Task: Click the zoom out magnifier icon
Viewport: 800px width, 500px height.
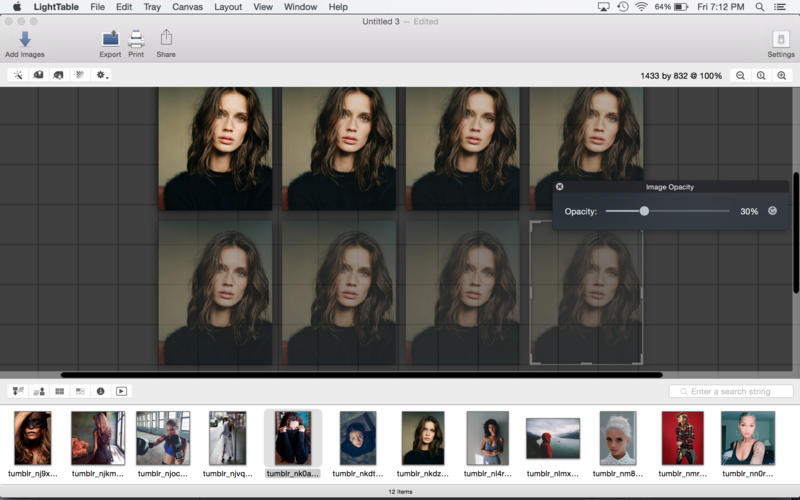Action: [x=741, y=75]
